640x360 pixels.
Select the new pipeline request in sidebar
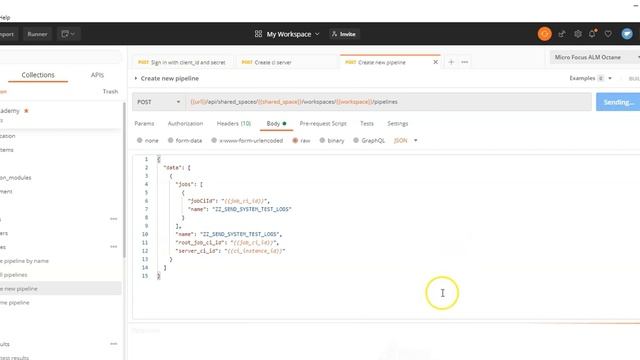pyautogui.click(x=60, y=289)
